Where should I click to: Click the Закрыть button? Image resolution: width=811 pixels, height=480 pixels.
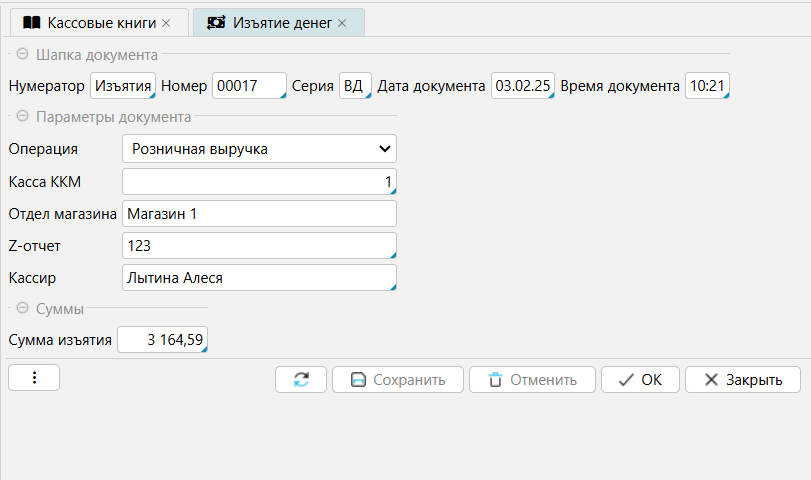pos(742,380)
